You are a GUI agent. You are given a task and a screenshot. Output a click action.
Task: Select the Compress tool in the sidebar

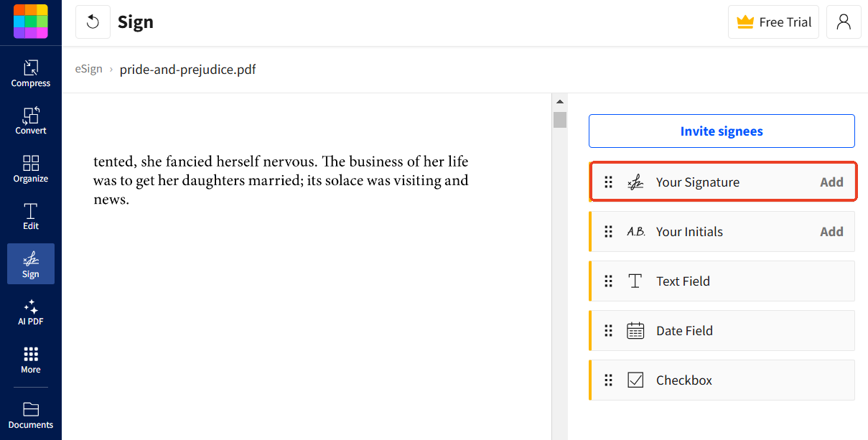(x=30, y=72)
